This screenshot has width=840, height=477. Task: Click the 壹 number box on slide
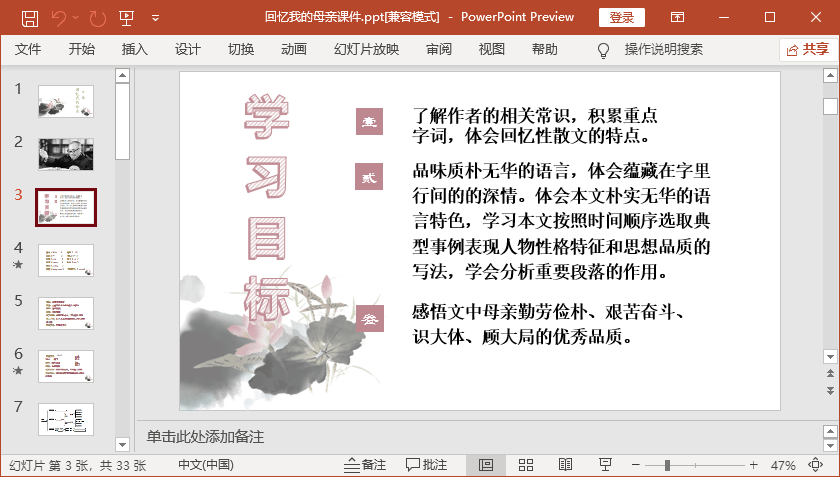click(x=369, y=121)
